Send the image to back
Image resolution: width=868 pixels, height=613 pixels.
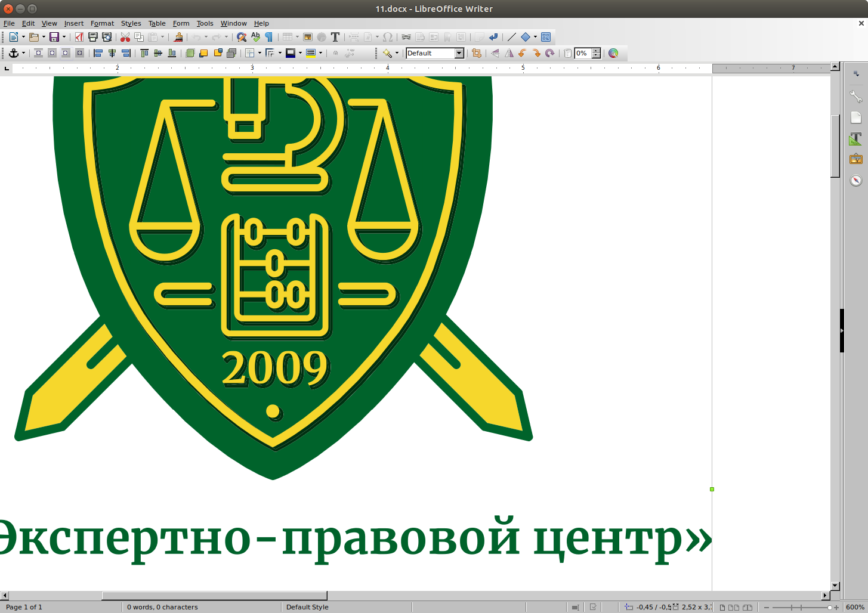tap(231, 53)
